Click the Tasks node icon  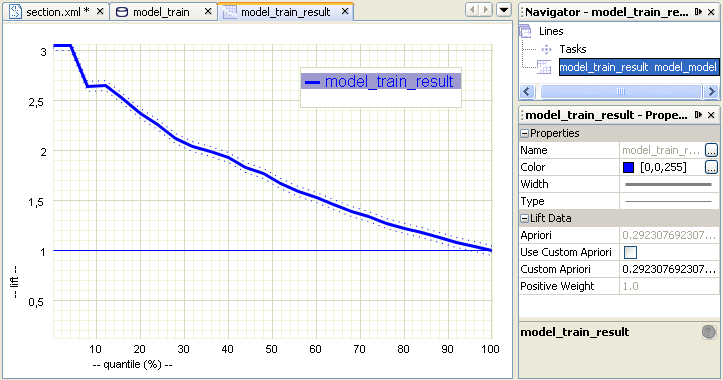coord(546,49)
